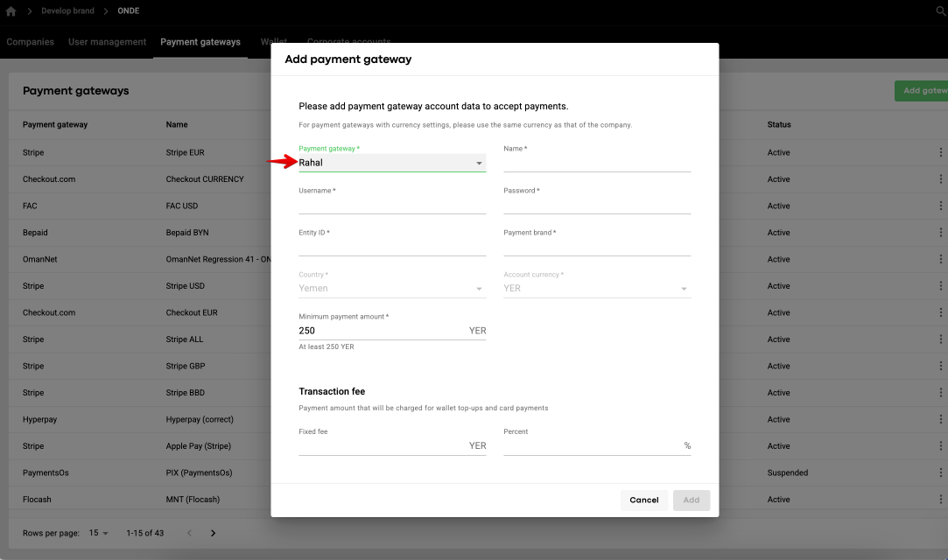The width and height of the screenshot is (948, 560).
Task: Click the search icon in top bar
Action: tap(942, 11)
